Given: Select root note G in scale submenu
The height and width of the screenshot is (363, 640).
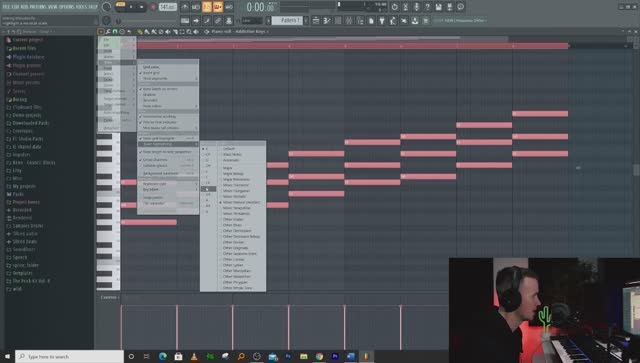Looking at the screenshot, I should tap(209, 189).
